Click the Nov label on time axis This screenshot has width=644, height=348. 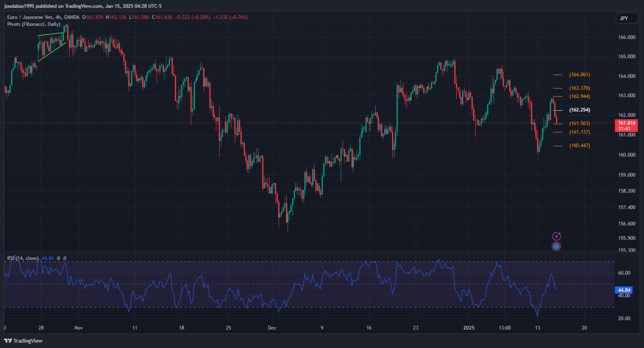pyautogui.click(x=78, y=327)
